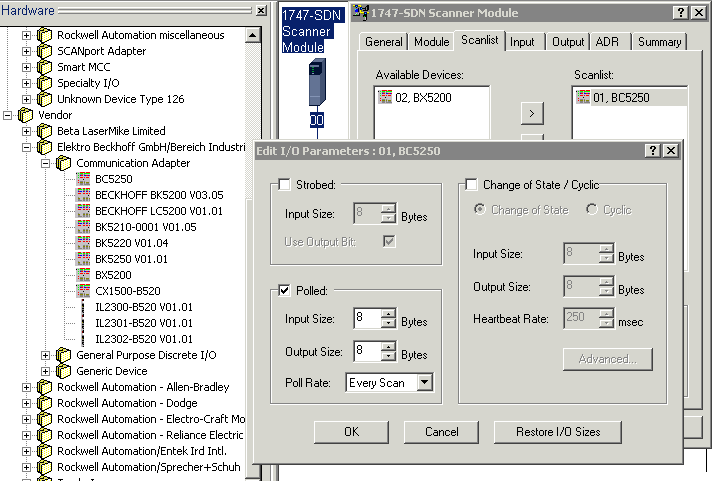Click the Beta LaserMike Limited folder icon
Viewport: 712px width, 481px height.
pyautogui.click(x=44, y=131)
